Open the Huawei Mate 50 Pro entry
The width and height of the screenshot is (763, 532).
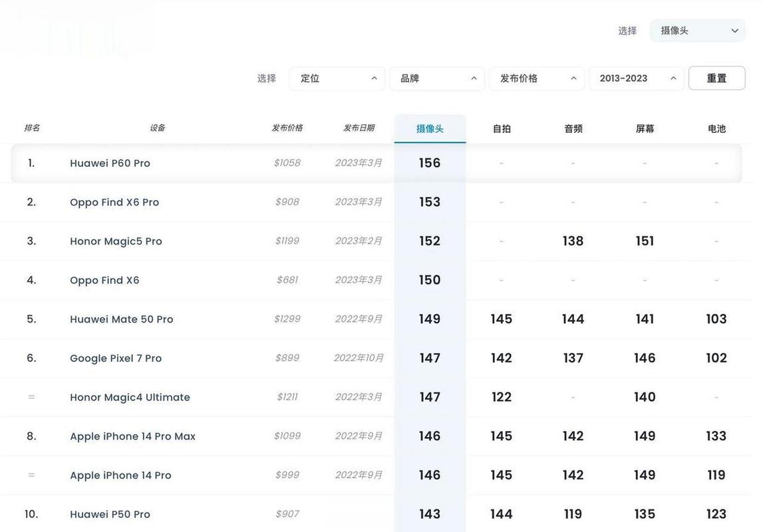pos(122,319)
